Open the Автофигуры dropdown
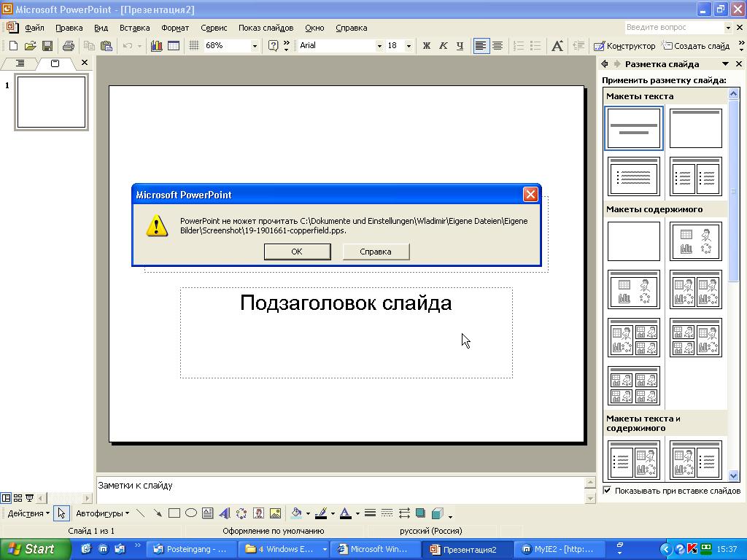The width and height of the screenshot is (747, 560). pyautogui.click(x=102, y=513)
